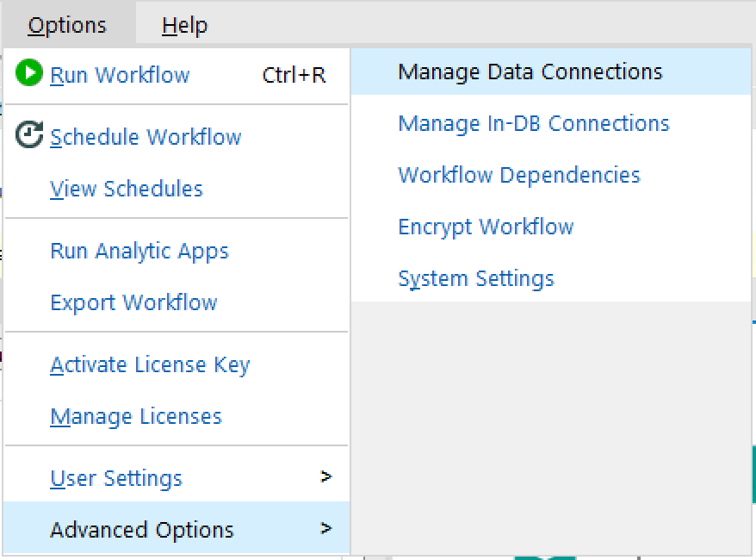
Task: Open View Schedules
Action: tap(126, 189)
